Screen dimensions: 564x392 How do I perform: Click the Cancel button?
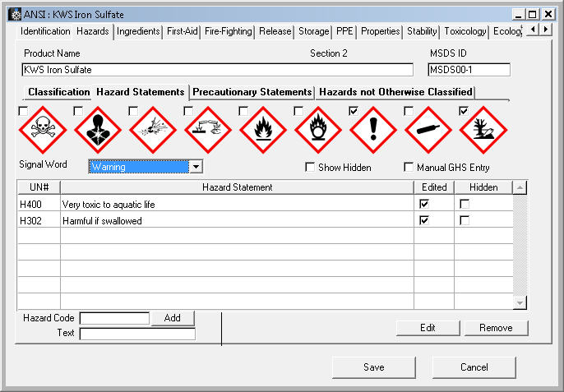[x=474, y=367]
